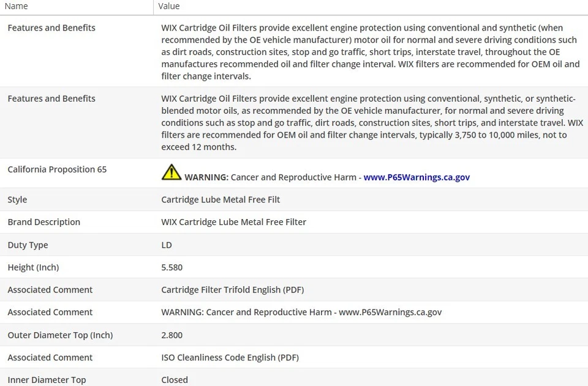Click the Closed inner diameter value

click(175, 380)
